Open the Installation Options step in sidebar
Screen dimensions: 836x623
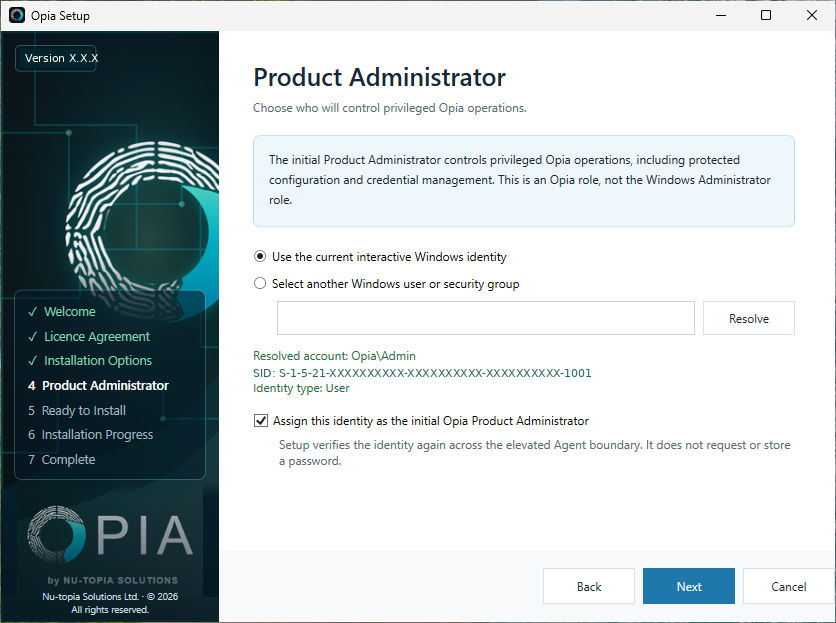tap(98, 361)
